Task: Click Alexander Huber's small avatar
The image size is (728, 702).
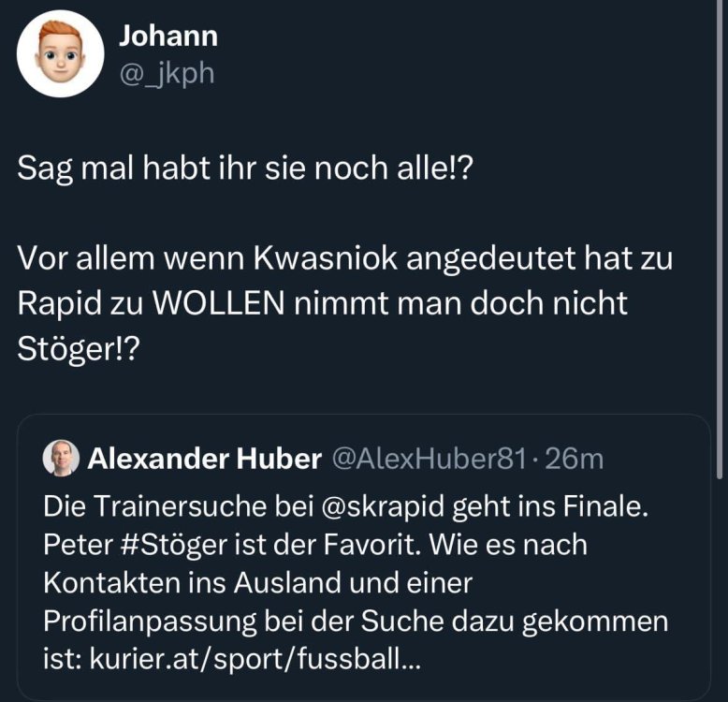Action: [62, 459]
